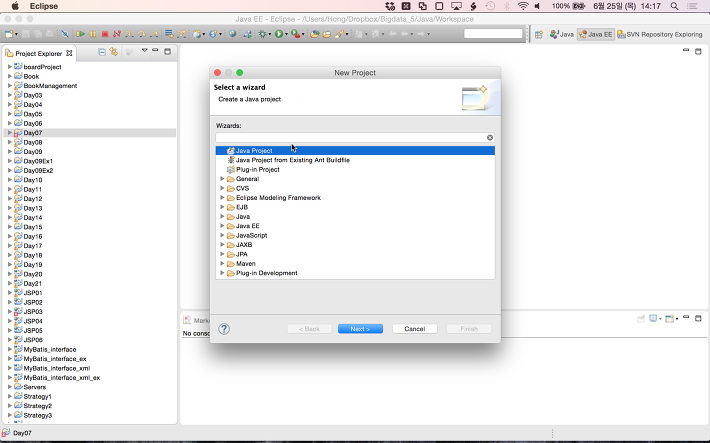Click the Debug bug icon

(262, 34)
